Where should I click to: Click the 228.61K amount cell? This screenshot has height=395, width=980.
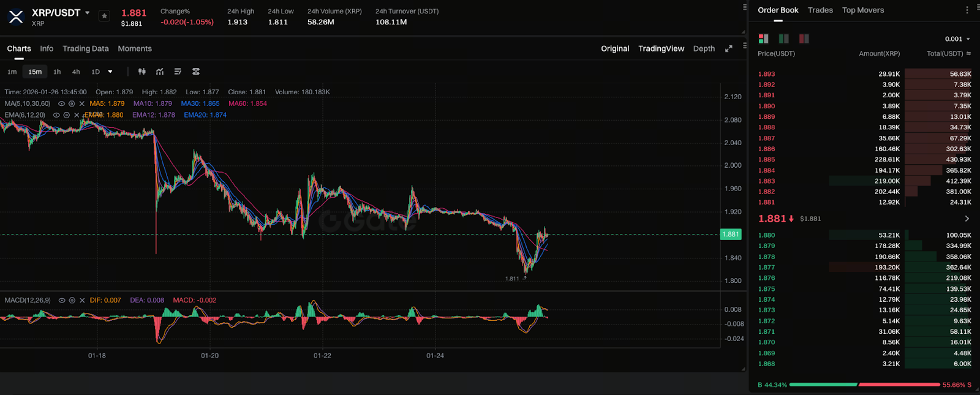click(x=887, y=160)
